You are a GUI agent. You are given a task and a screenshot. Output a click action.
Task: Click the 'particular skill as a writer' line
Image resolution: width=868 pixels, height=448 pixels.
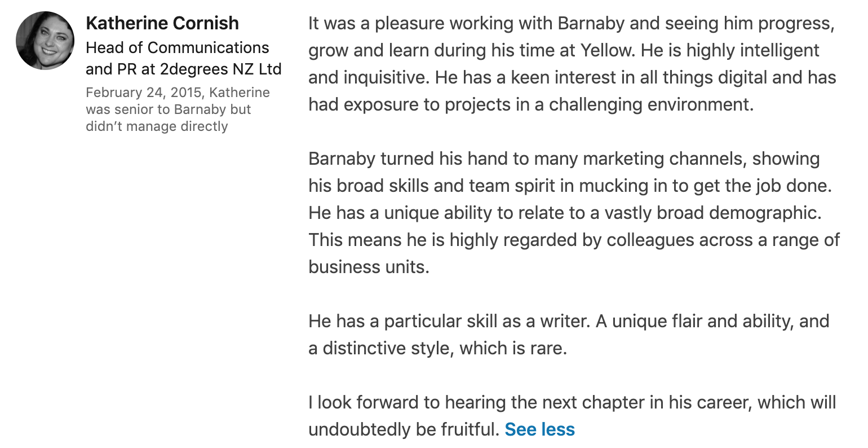pos(569,321)
